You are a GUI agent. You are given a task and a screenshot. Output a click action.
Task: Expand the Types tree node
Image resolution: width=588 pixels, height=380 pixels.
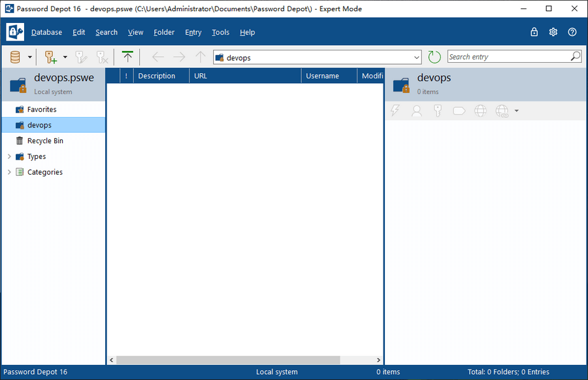point(9,156)
